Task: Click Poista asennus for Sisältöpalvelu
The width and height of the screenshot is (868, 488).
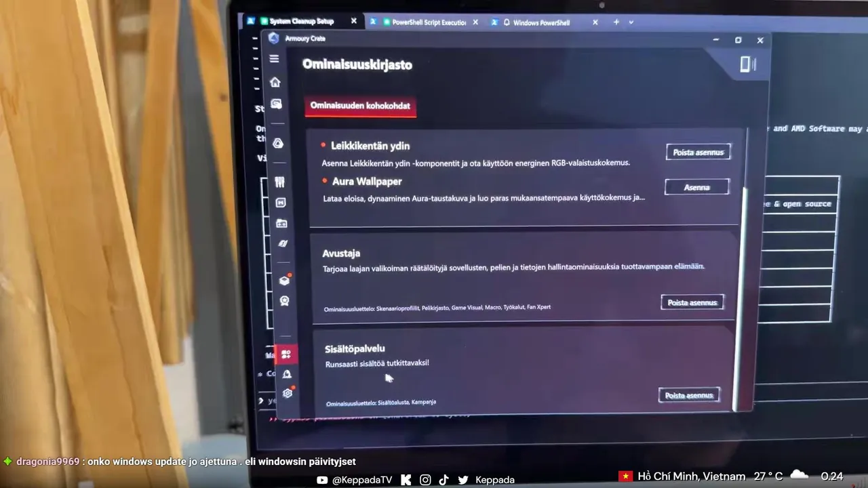Action: 689,395
